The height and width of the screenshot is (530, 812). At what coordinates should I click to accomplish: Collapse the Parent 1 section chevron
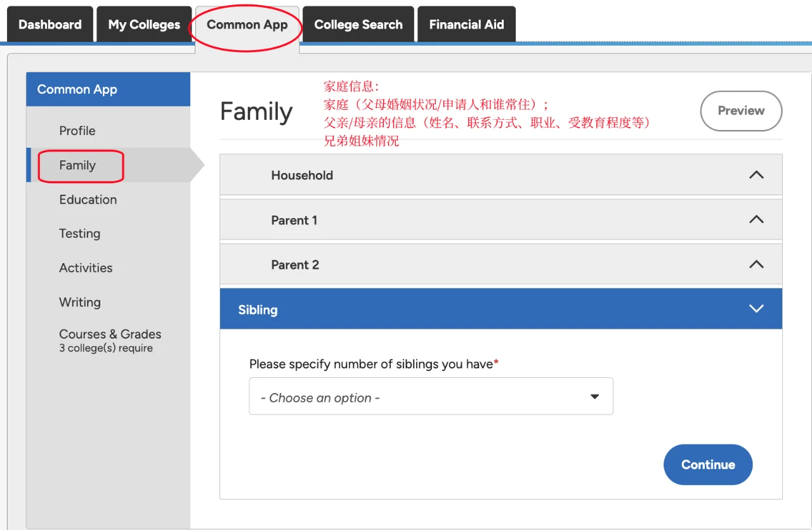point(756,219)
